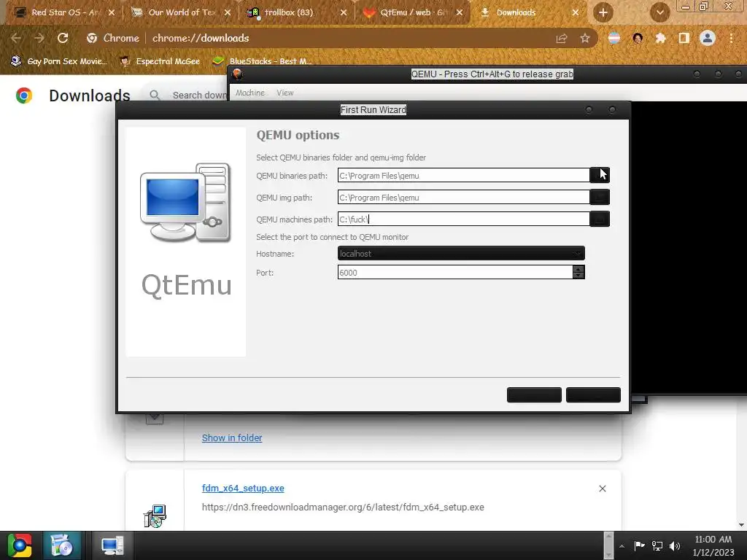
Task: Open the Hostname localhost dropdown
Action: (x=461, y=253)
